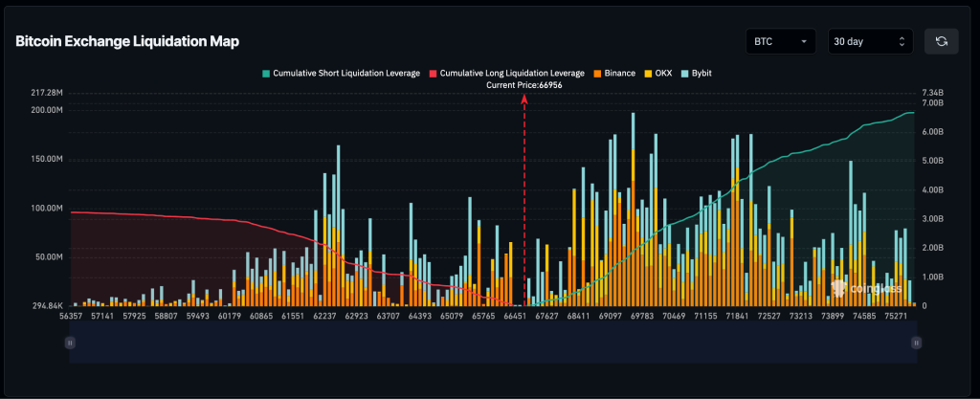980x399 pixels.
Task: Click the up-down arrows on 30 day selector
Action: 902,42
